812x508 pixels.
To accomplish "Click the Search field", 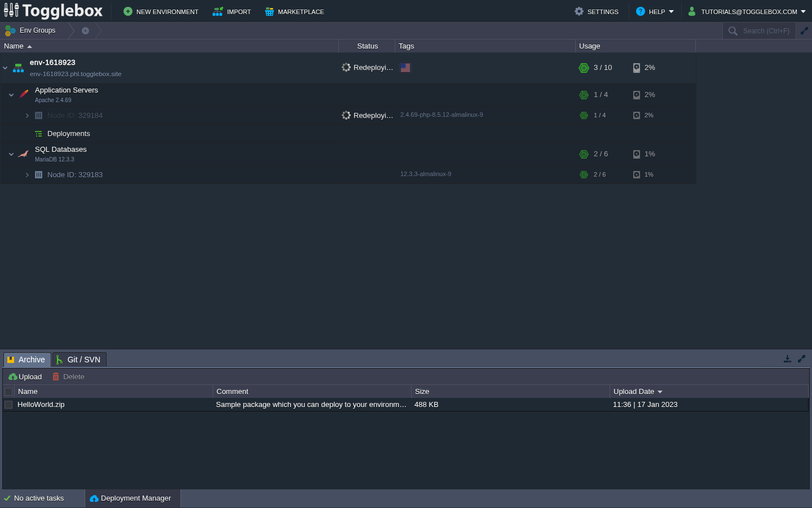I will pos(766,31).
